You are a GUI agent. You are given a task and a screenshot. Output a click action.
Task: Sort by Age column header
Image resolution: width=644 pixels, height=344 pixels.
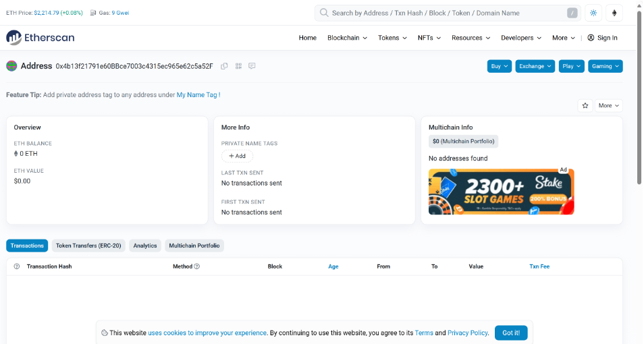333,266
